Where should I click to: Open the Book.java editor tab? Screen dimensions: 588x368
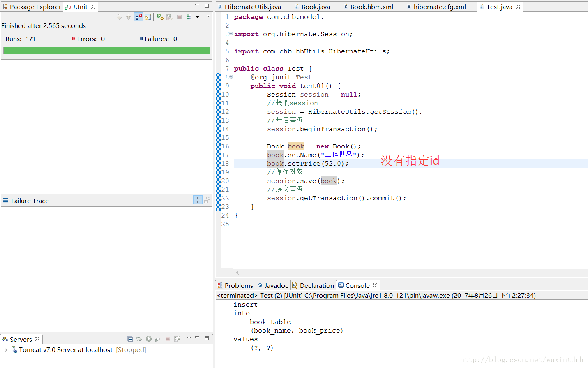click(x=316, y=7)
